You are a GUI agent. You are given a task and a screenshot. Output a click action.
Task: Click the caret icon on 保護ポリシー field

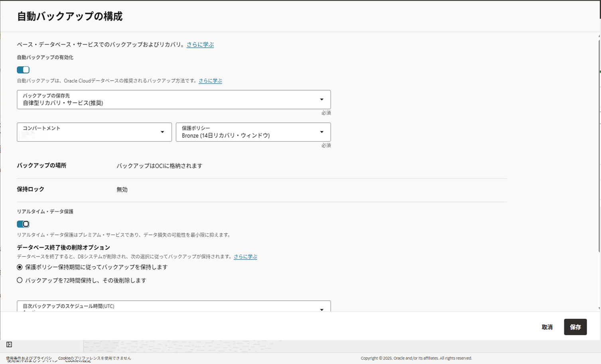[321, 132]
